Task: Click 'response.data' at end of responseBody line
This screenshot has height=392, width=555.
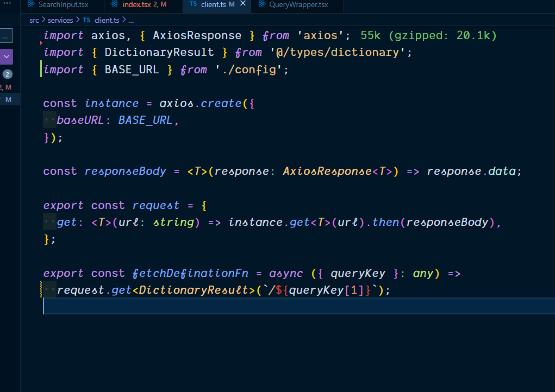Action: pyautogui.click(x=471, y=171)
